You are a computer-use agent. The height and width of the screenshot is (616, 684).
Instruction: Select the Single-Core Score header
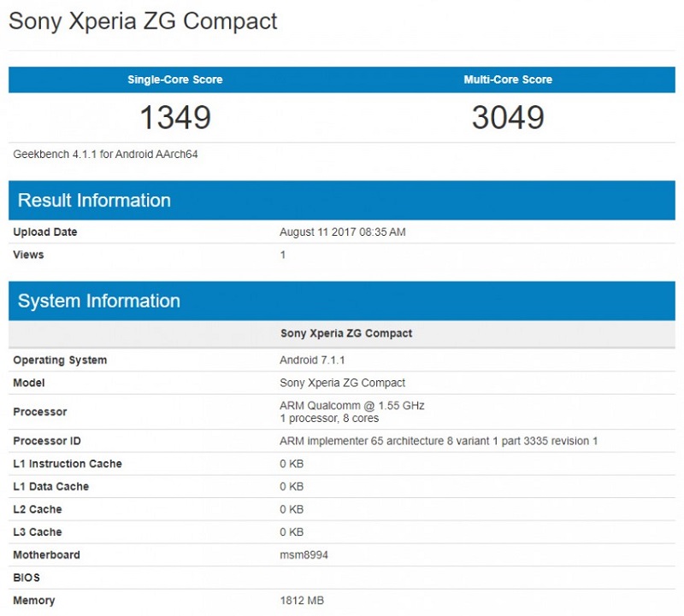point(174,79)
